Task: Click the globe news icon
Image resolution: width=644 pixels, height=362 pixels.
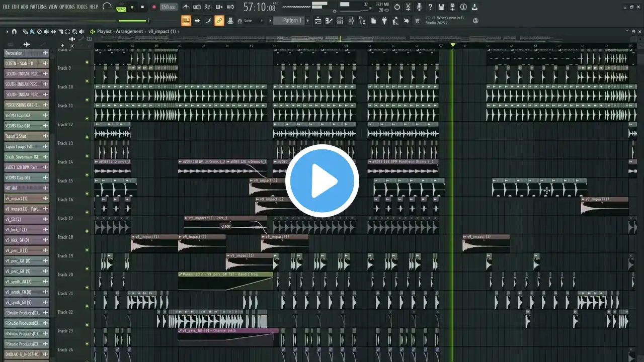Action: (475, 21)
